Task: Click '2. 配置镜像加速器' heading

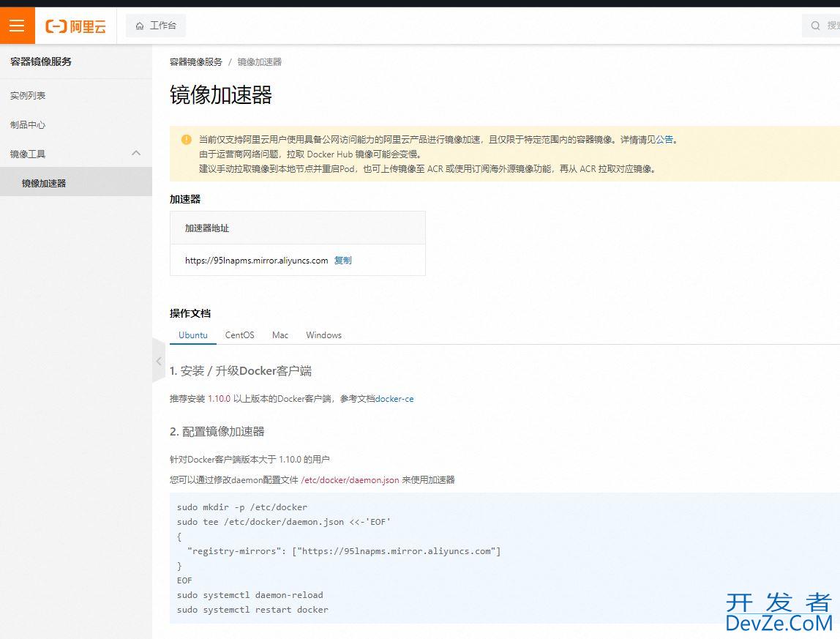Action: pos(217,432)
